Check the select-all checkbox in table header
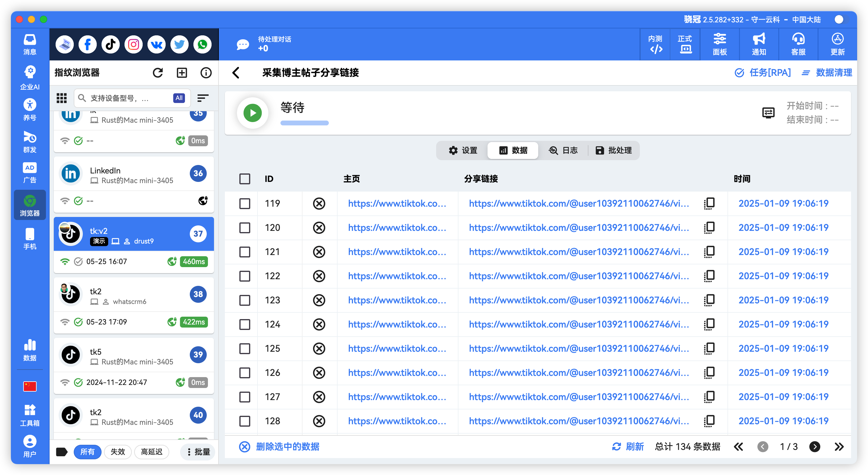Viewport: 868px width, 475px height. coord(245,179)
